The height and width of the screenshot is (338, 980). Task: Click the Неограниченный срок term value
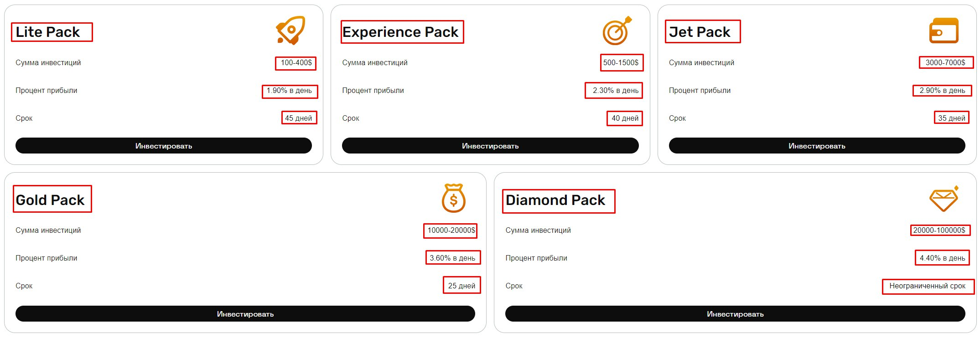pos(927,286)
